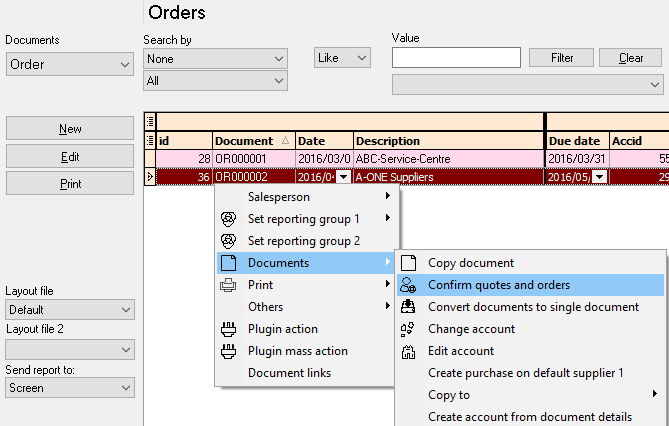Click the Confirm quotes and orders icon
Image resolution: width=669 pixels, height=426 pixels.
408,285
